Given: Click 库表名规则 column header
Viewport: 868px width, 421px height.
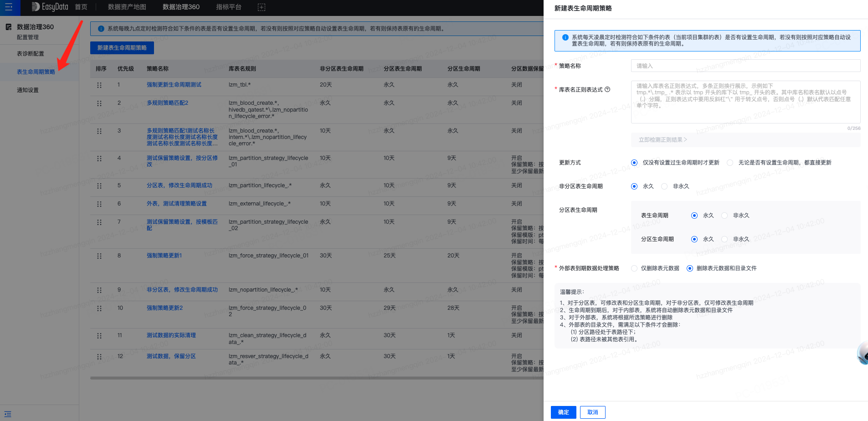Looking at the screenshot, I should pyautogui.click(x=242, y=69).
